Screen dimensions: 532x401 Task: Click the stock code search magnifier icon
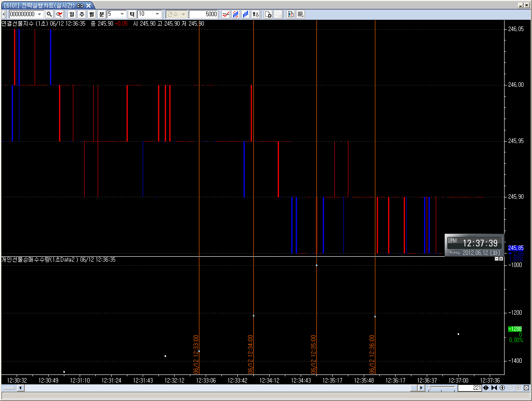(x=49, y=14)
